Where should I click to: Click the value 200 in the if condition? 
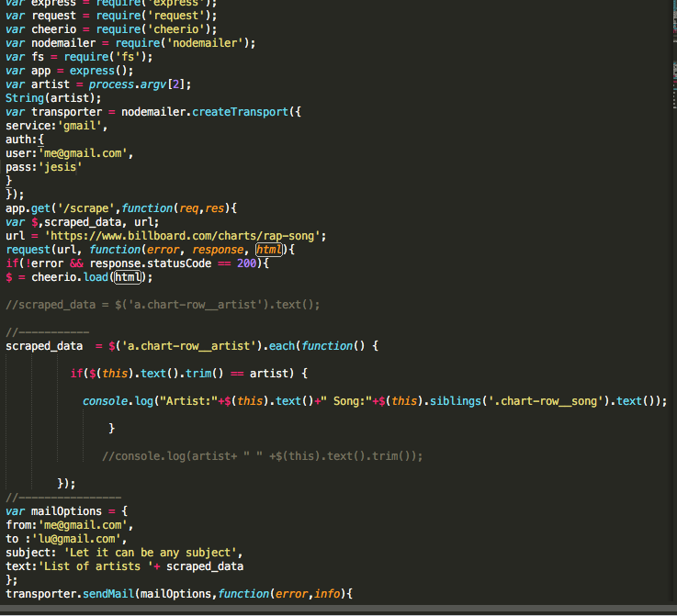pos(246,263)
